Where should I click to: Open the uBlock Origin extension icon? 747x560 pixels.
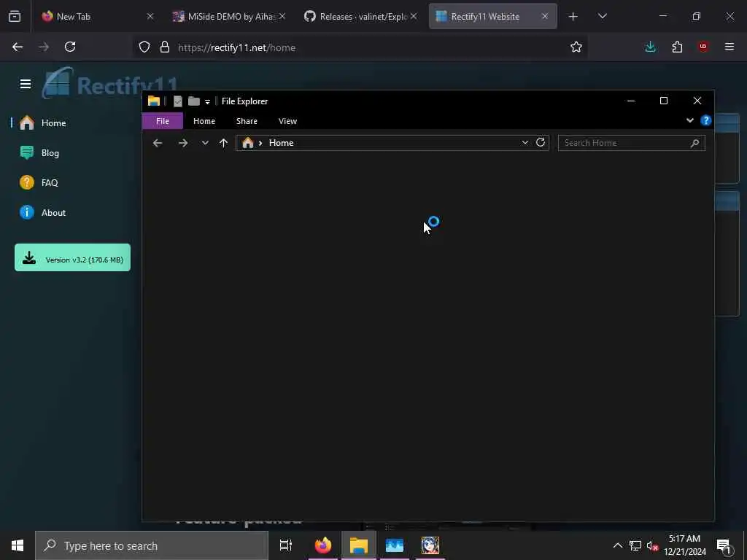pyautogui.click(x=703, y=47)
